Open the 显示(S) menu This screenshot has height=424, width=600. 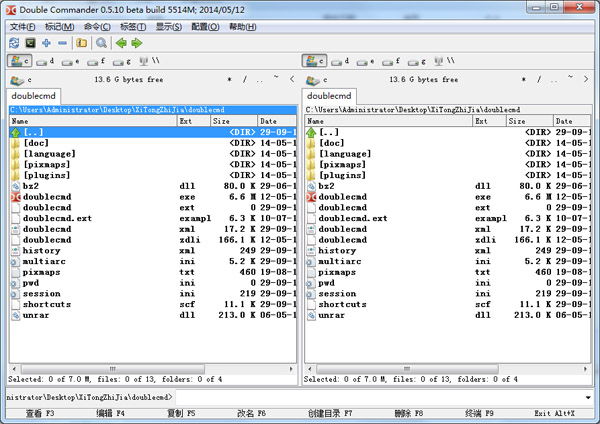(x=169, y=27)
